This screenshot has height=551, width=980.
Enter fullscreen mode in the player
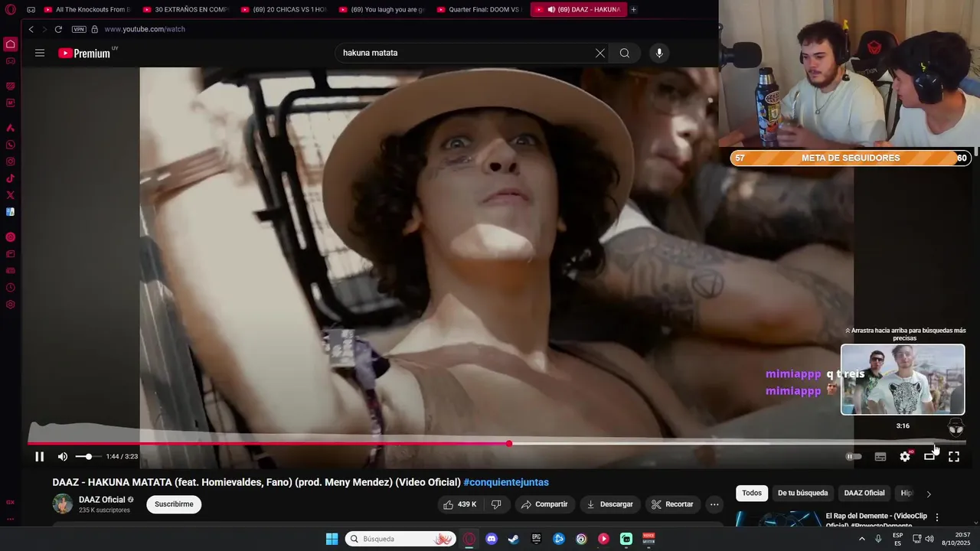tap(954, 457)
